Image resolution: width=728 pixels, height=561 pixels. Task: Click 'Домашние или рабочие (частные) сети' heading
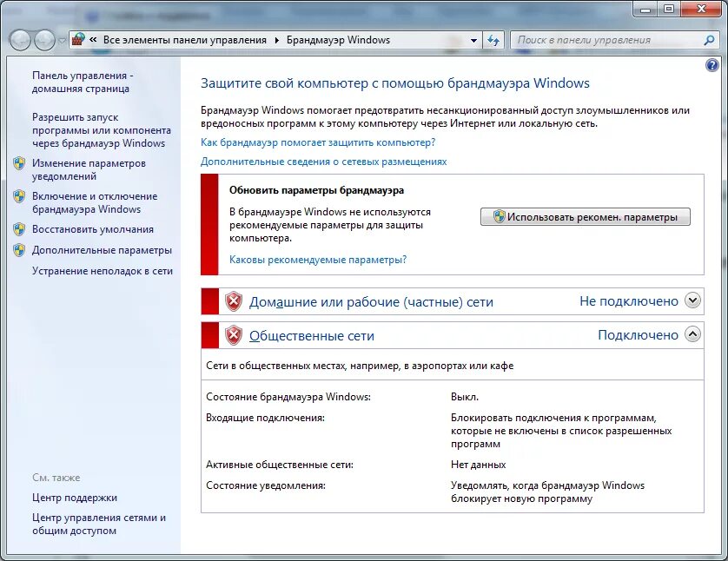(371, 302)
